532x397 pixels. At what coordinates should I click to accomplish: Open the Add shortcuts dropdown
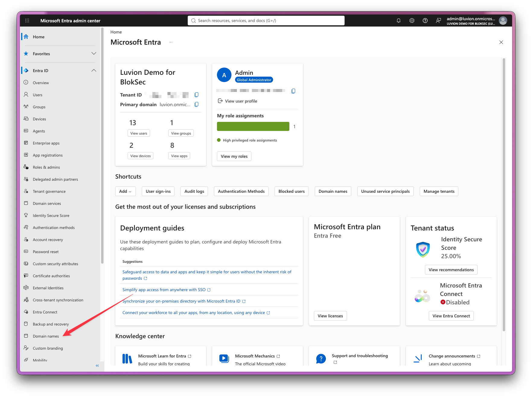(126, 191)
